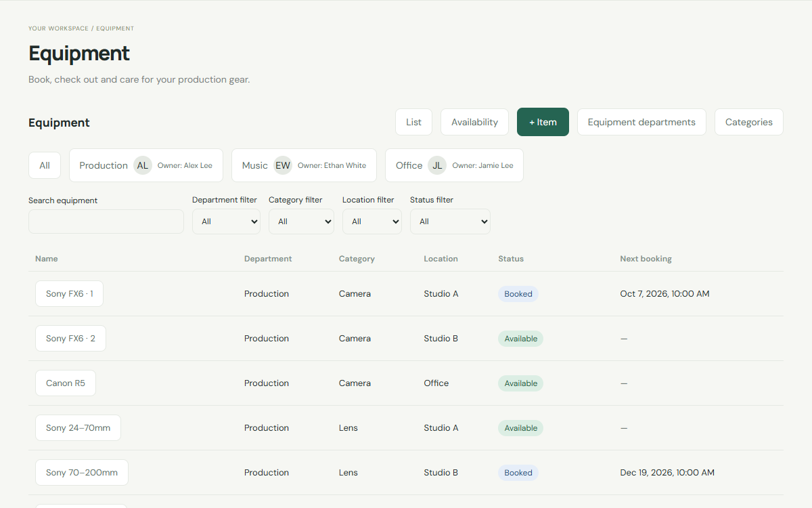
Task: Open the Sony 24–70mm lens item
Action: pos(78,428)
